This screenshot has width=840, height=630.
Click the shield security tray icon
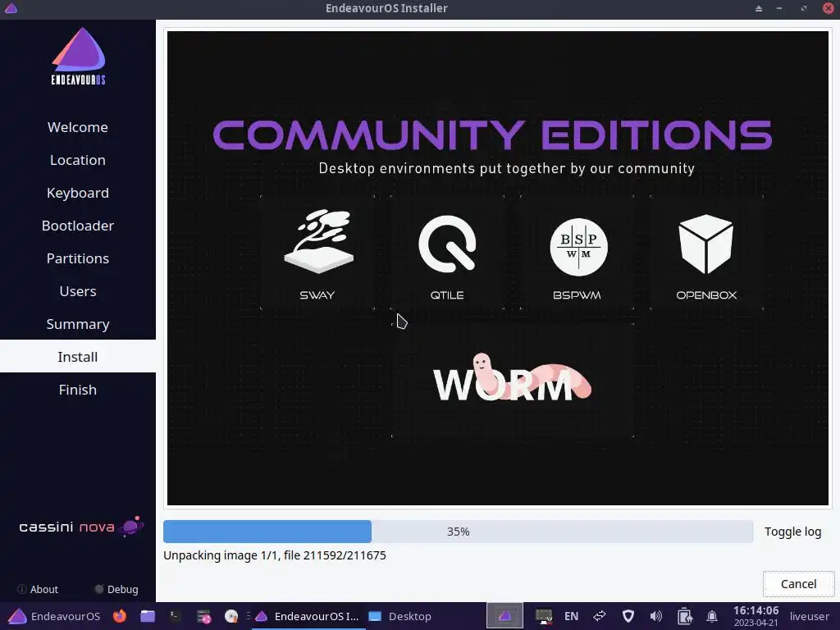point(628,616)
